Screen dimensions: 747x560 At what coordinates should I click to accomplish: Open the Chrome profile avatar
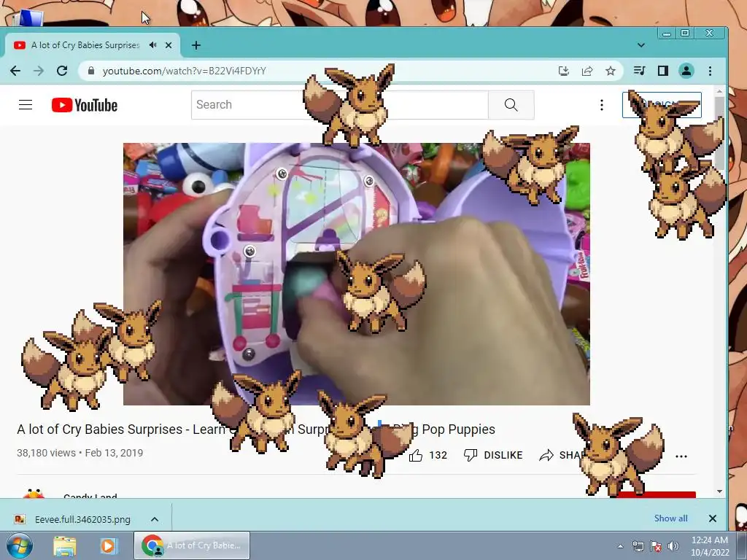pyautogui.click(x=686, y=71)
